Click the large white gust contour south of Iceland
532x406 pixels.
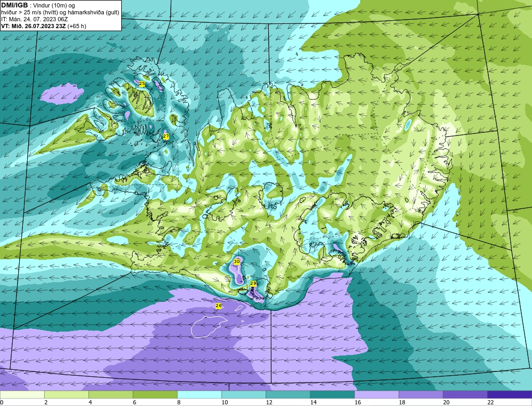coord(209,327)
